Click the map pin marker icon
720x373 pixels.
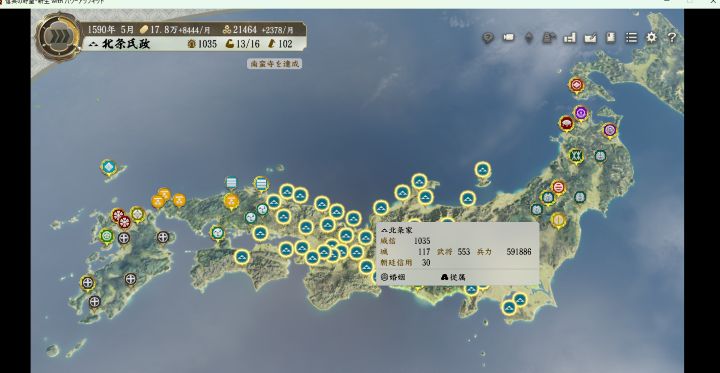(529, 38)
